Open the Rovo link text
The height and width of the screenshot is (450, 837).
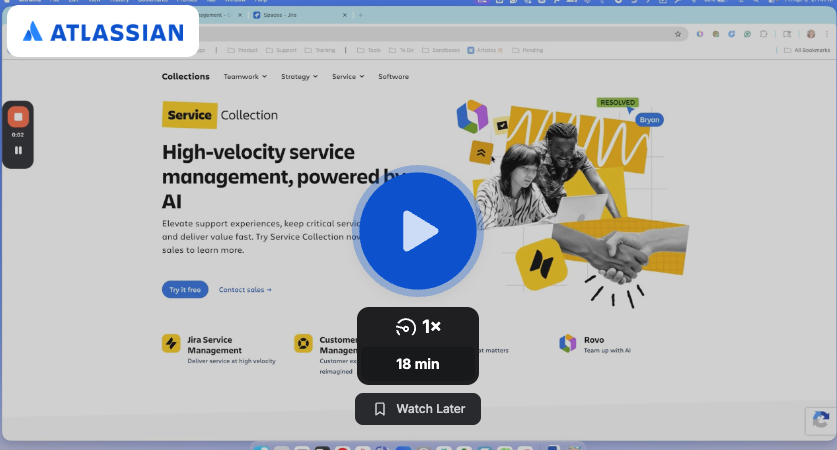[x=594, y=340]
